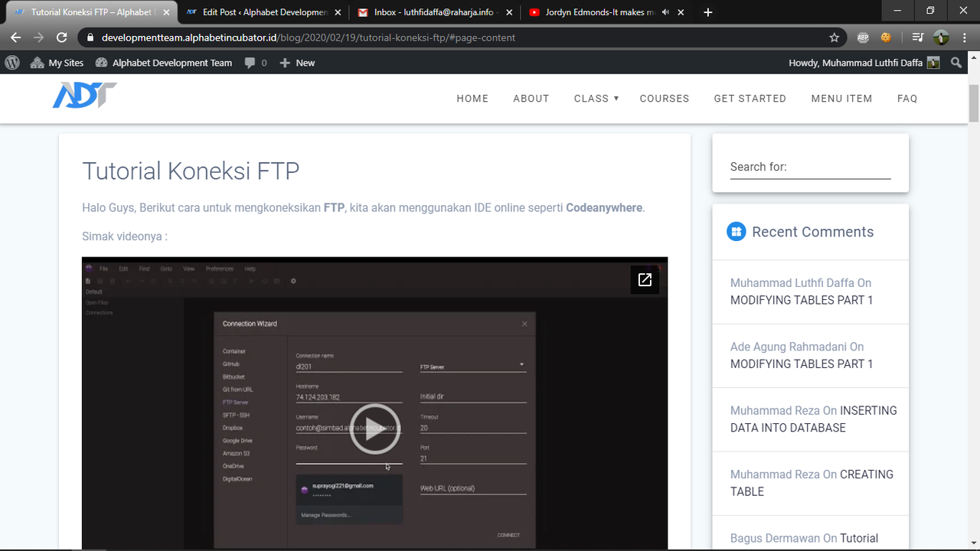Viewport: 980px width, 551px height.
Task: Click the ADT site logo
Action: [x=84, y=96]
